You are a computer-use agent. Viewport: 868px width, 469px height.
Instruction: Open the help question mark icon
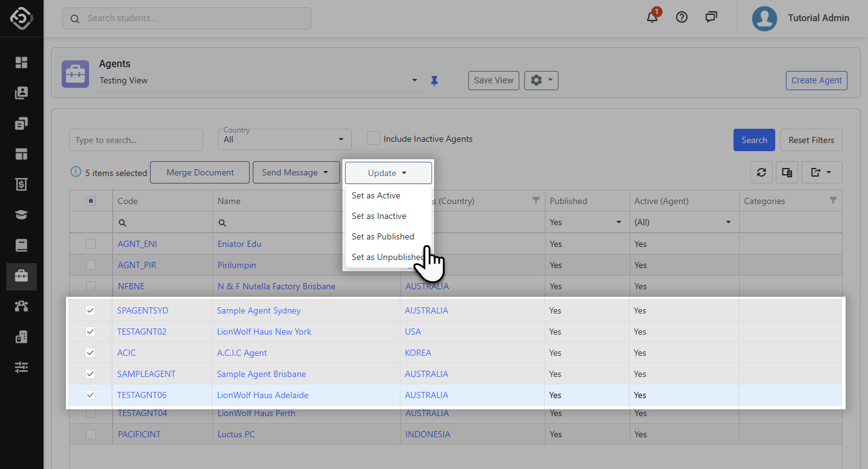click(x=682, y=17)
